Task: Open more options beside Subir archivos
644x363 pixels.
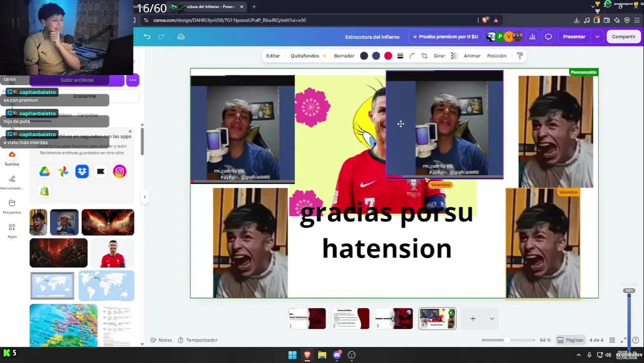Action: pos(133,80)
